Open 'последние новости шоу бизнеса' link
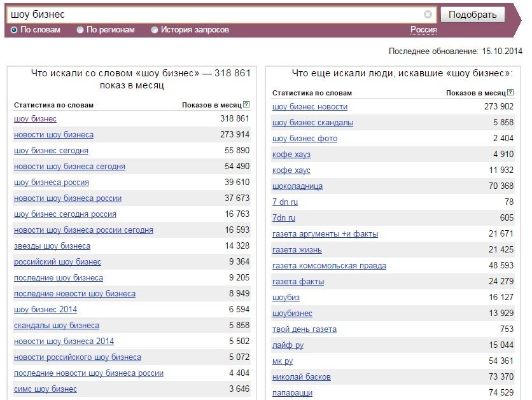The width and height of the screenshot is (532, 400). tap(74, 294)
